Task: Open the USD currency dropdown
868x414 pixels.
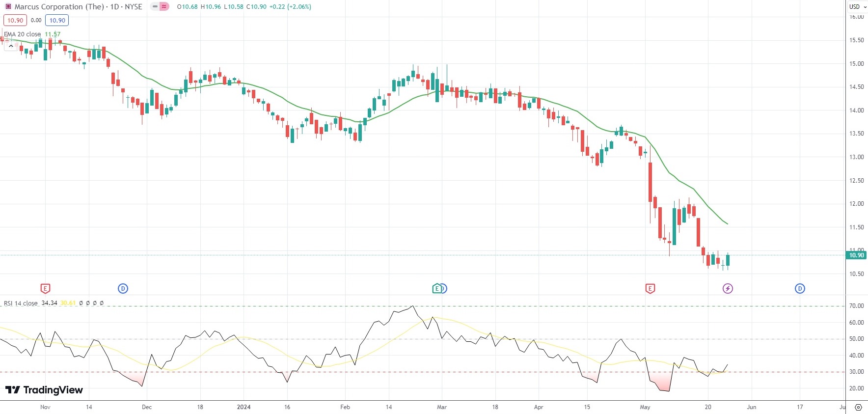Action: click(x=858, y=7)
